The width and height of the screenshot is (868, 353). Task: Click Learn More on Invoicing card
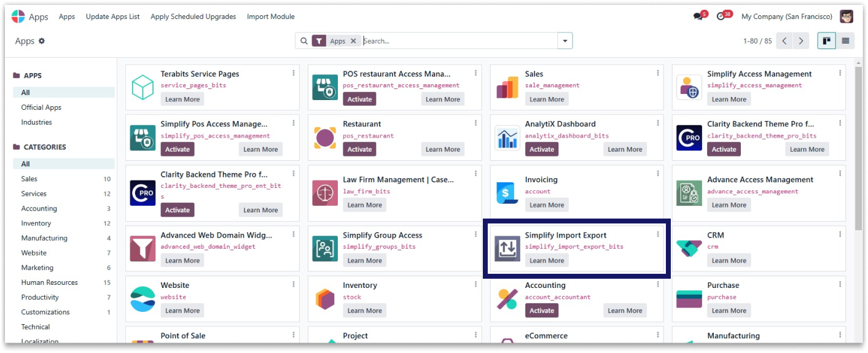coord(547,205)
